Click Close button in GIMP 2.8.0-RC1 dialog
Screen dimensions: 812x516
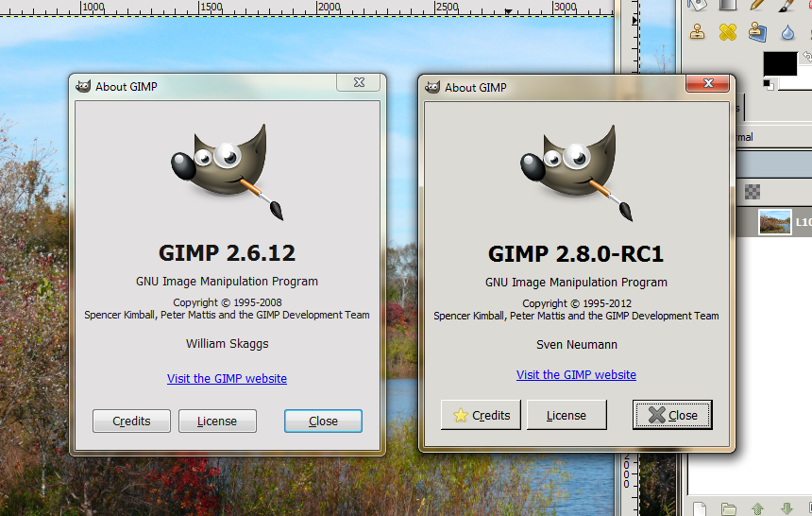[x=672, y=415]
